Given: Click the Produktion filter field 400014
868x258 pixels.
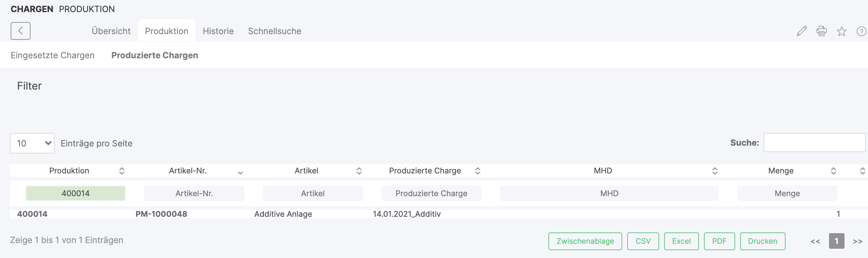Looking at the screenshot, I should click(76, 193).
